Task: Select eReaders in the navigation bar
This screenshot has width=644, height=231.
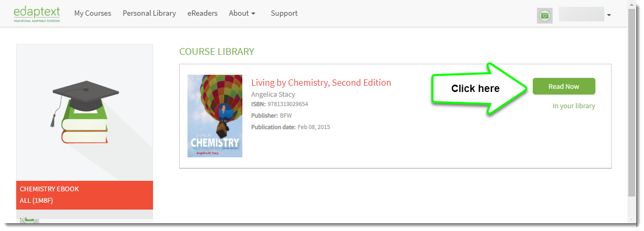Action: click(202, 14)
